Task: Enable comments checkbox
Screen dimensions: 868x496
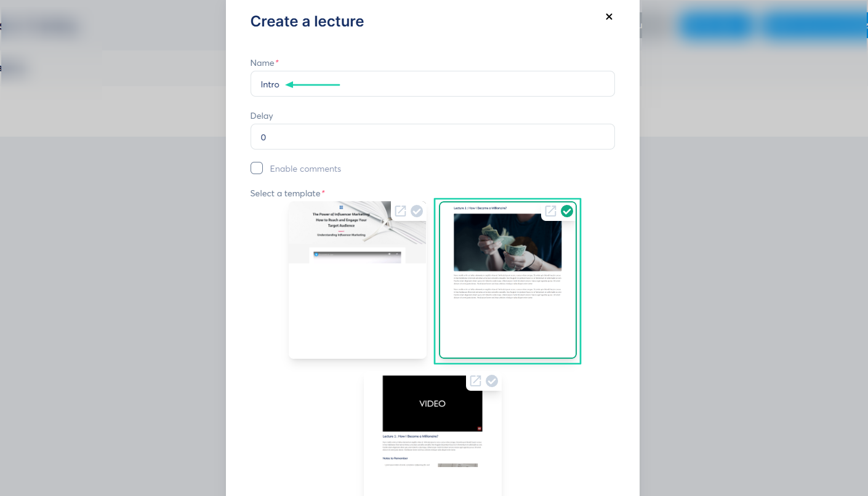Action: (257, 168)
